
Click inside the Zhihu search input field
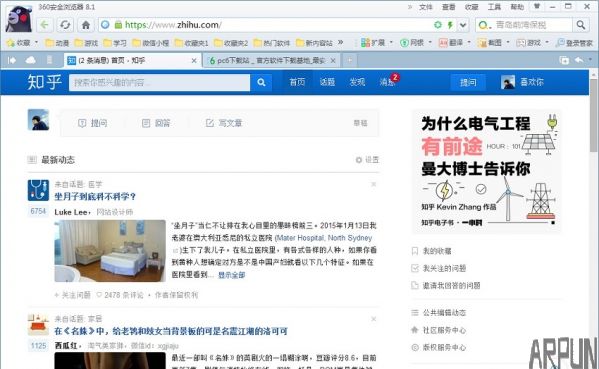point(159,83)
